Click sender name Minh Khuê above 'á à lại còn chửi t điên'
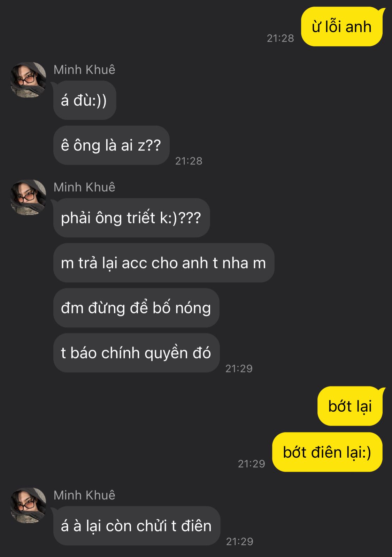The image size is (392, 557). (x=84, y=495)
